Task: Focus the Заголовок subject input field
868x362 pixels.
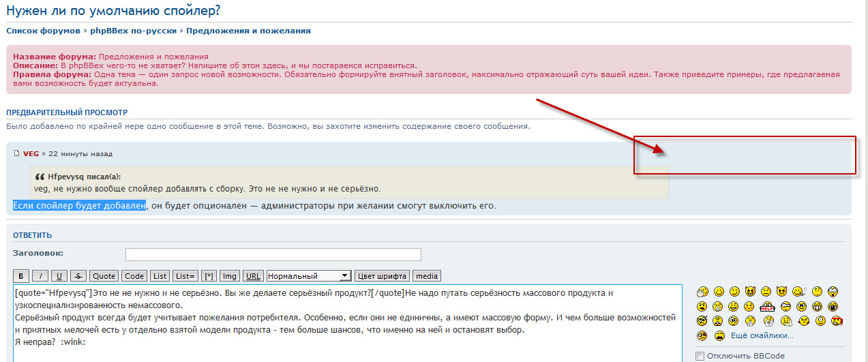Action: coord(273,254)
